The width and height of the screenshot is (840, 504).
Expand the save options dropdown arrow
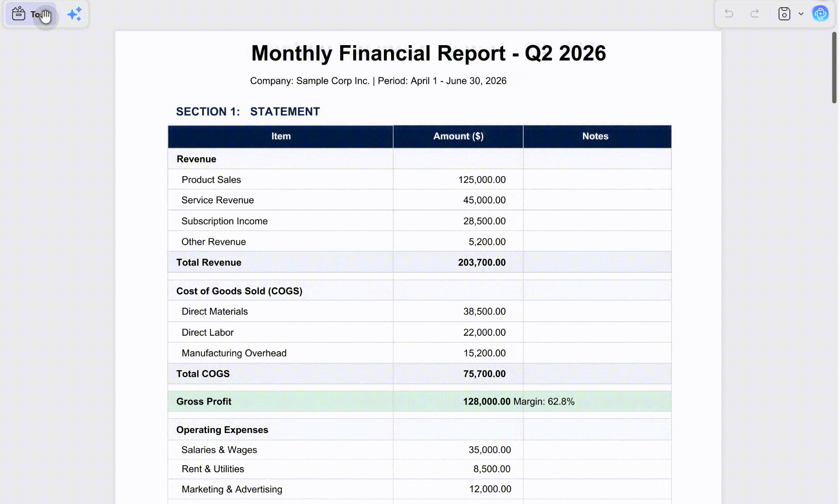point(801,14)
